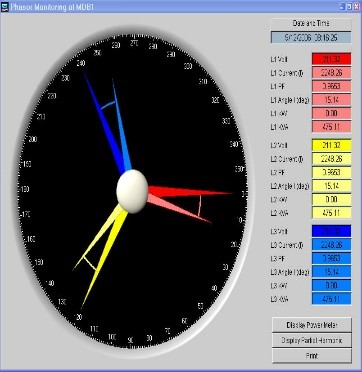Click the L2 kW value field
362x372 pixels.
[331, 199]
